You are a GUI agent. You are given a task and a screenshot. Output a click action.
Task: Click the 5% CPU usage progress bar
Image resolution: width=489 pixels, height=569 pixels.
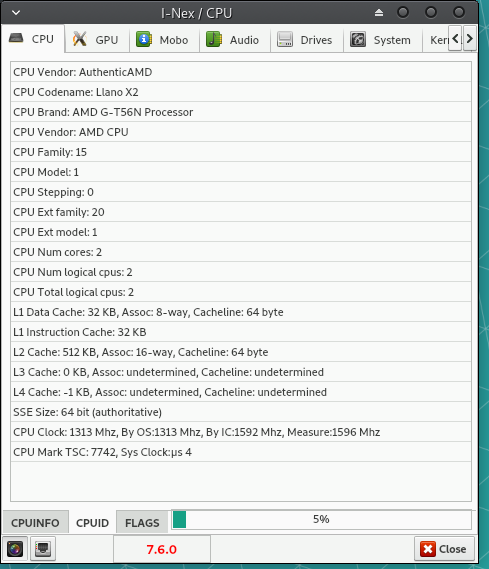coord(321,519)
